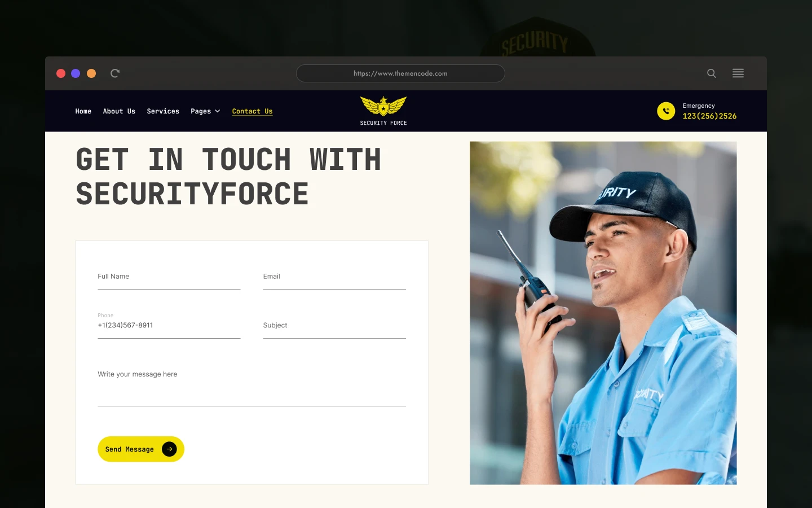Open the About Us menu item
Screen dimensions: 812x508
tap(119, 111)
